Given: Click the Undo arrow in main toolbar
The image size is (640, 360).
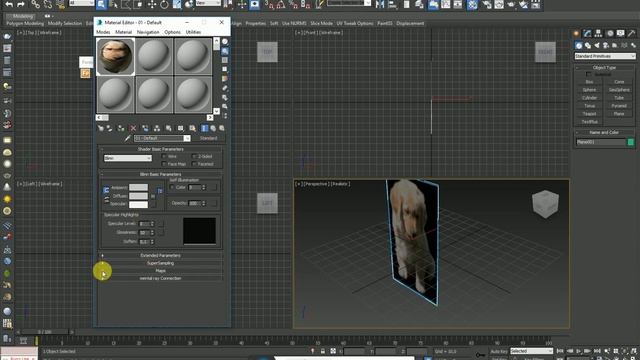Looking at the screenshot, I should tap(9, 4).
